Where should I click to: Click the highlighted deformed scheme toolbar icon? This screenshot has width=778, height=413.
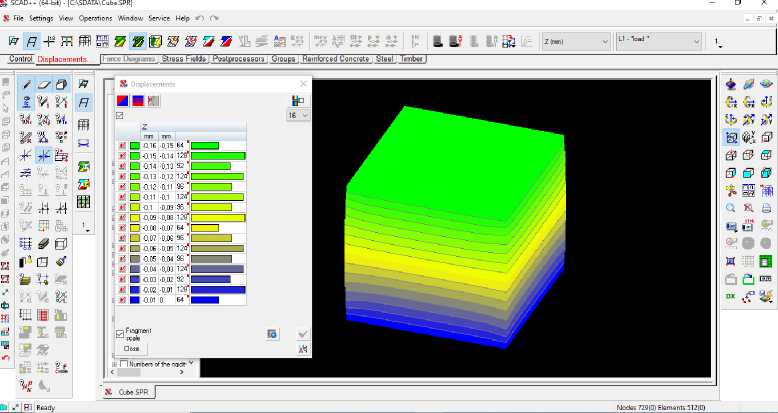coord(32,41)
